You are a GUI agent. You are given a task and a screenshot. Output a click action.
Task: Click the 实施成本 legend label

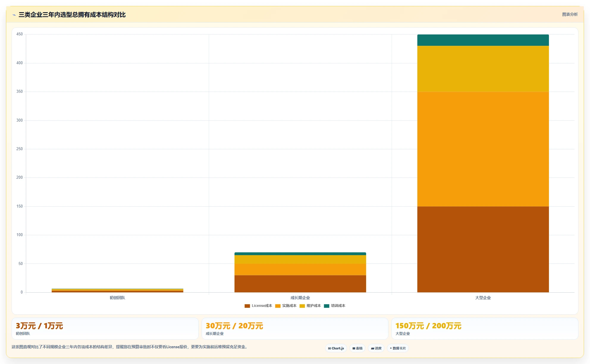pos(289,306)
